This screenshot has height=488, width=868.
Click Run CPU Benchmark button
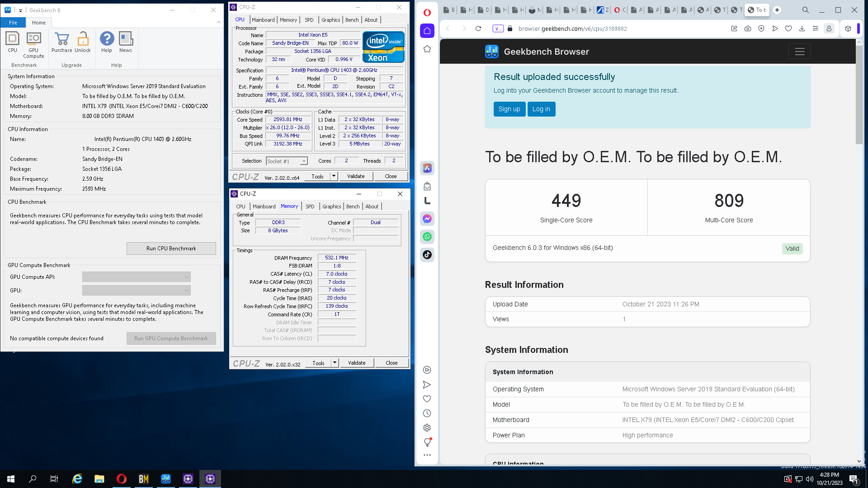click(x=171, y=249)
